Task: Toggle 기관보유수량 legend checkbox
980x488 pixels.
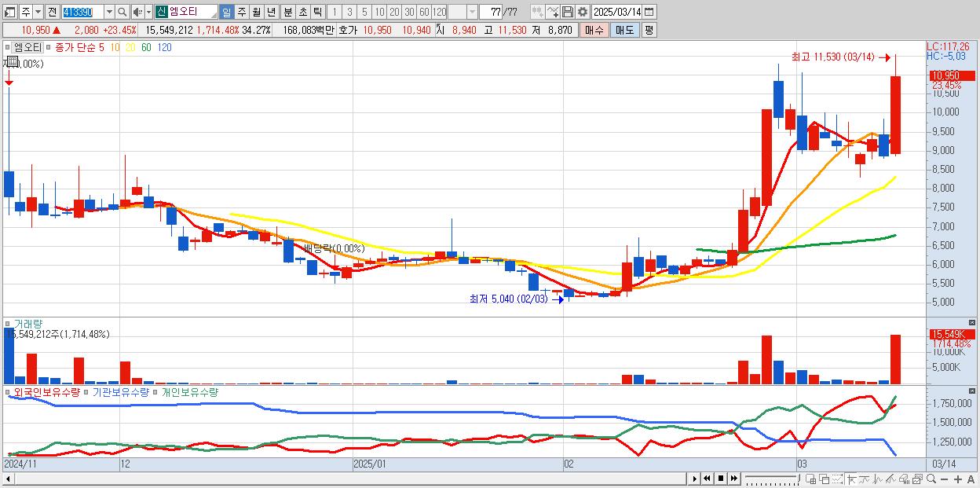Action: point(87,391)
